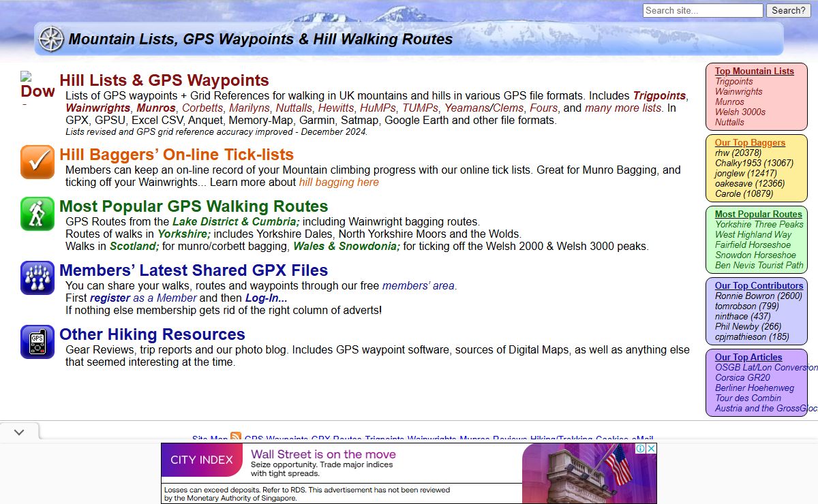Click the green hiker walking routes icon

pos(37,213)
